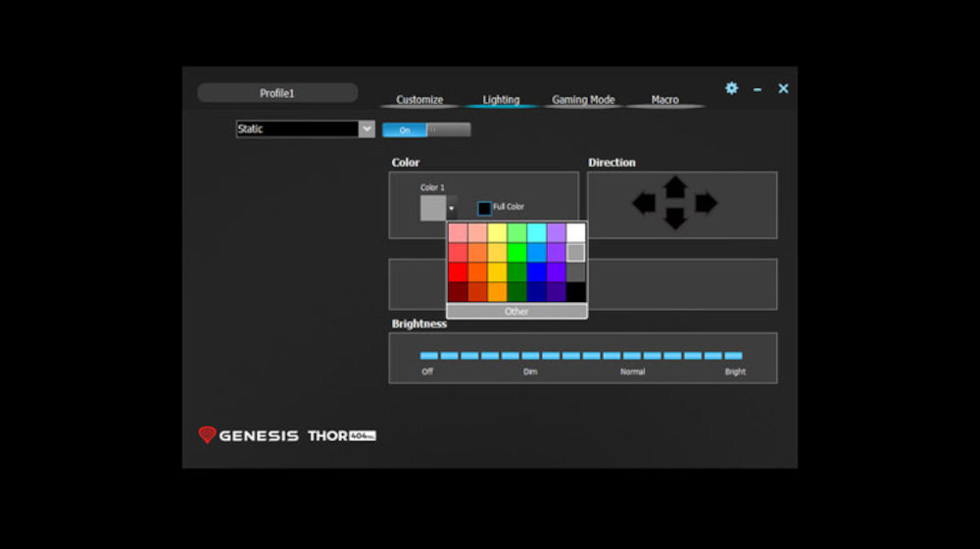Click the right direction arrow
Viewport: 980px width, 549px height.
(x=706, y=204)
